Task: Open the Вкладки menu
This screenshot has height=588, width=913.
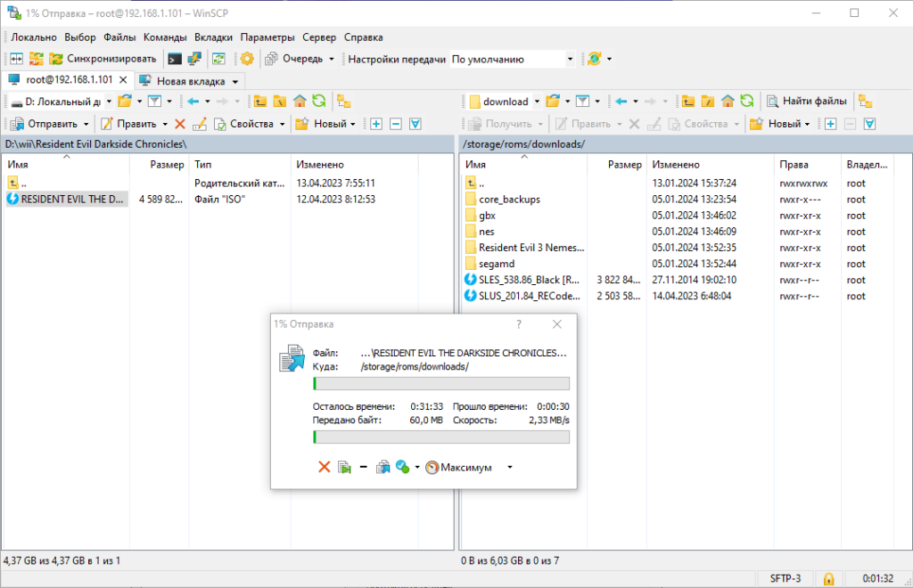Action: click(x=213, y=37)
